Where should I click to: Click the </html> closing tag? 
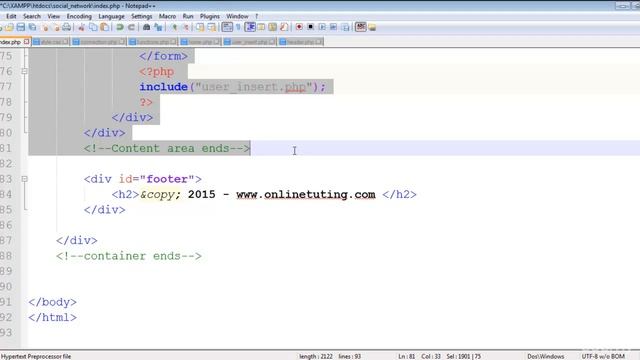52,318
